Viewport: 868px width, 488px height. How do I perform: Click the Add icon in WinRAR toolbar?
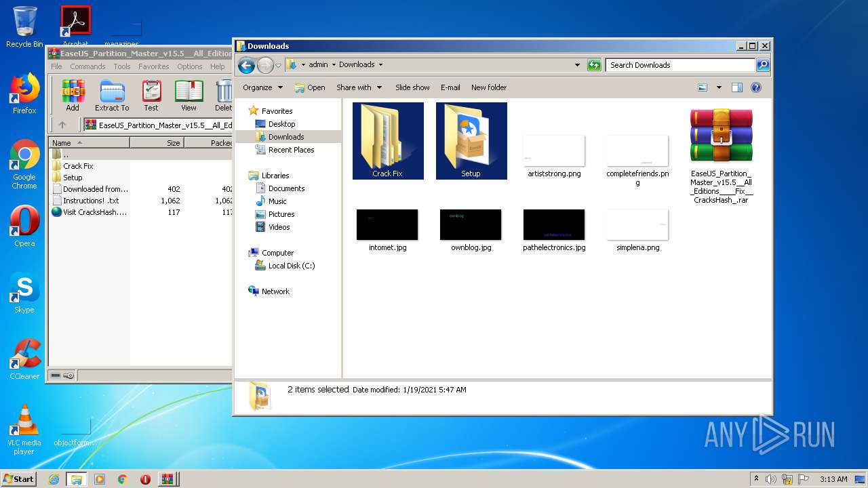pos(73,95)
